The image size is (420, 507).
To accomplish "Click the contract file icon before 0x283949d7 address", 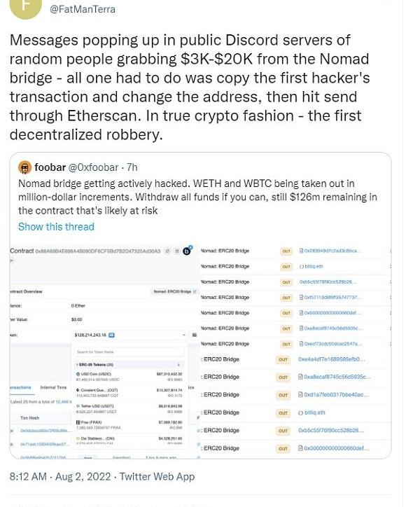I will pyautogui.click(x=301, y=251).
